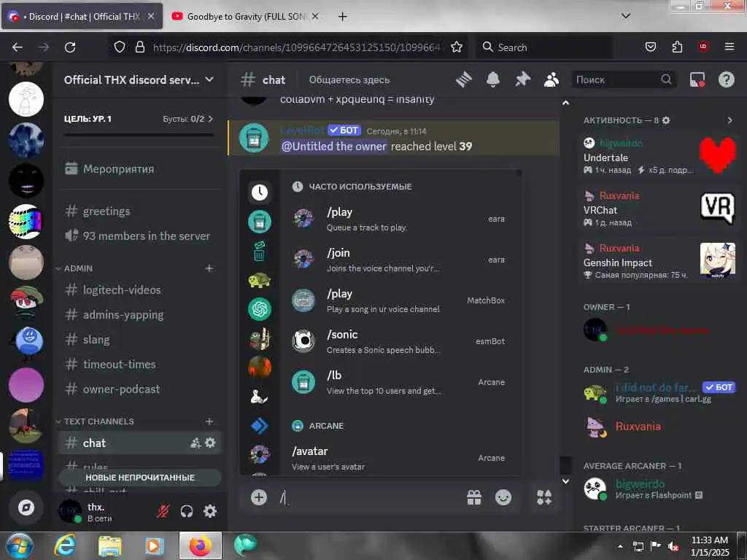
Task: Open Discover servers compass icon
Action: [26, 507]
